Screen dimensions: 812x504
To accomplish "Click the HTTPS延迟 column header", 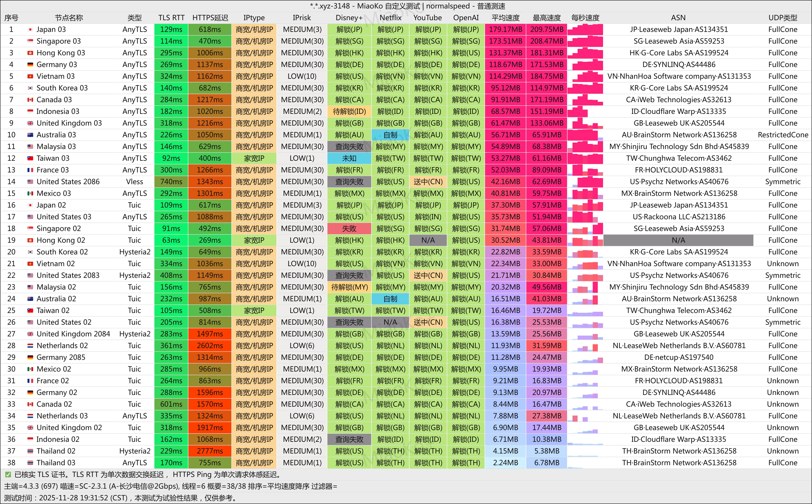I will tap(210, 18).
